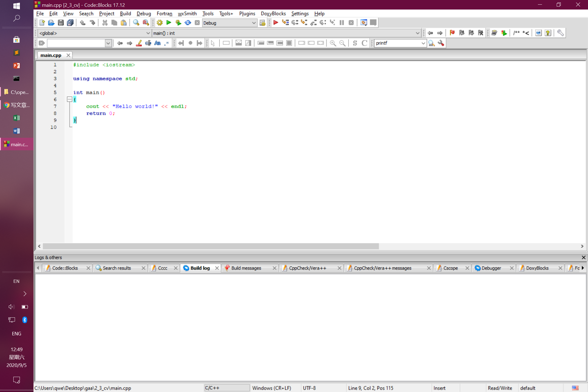This screenshot has width=588, height=392.
Task: Click the Rebuild icon with blue arrows
Action: (x=188, y=23)
